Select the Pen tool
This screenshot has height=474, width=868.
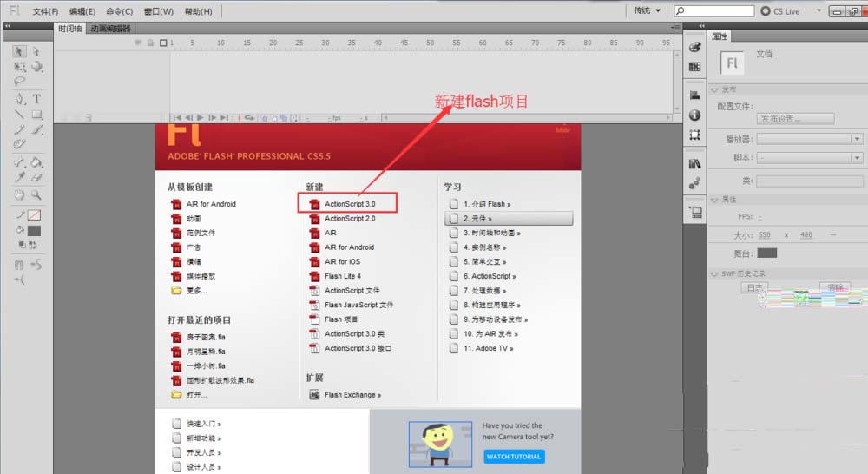click(x=19, y=99)
